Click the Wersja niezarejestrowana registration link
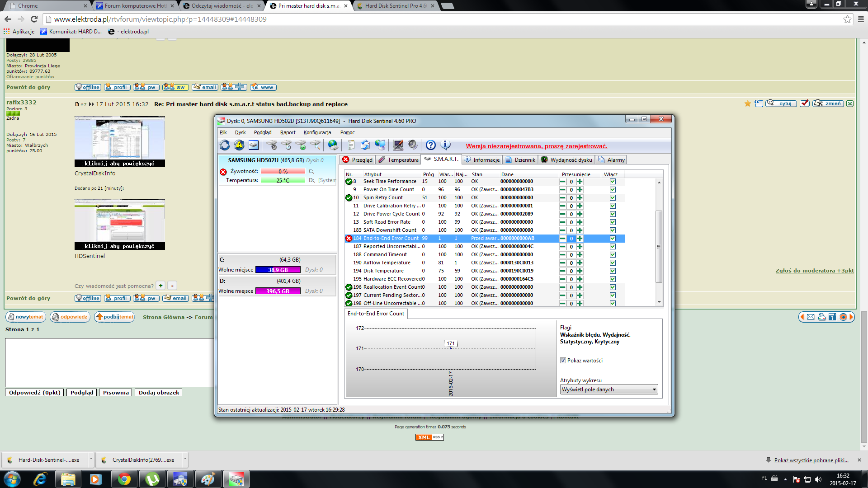The image size is (868, 488). [537, 146]
